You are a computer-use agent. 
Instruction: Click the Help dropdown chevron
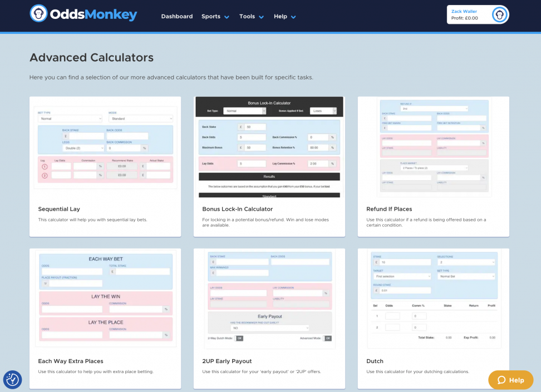(293, 17)
